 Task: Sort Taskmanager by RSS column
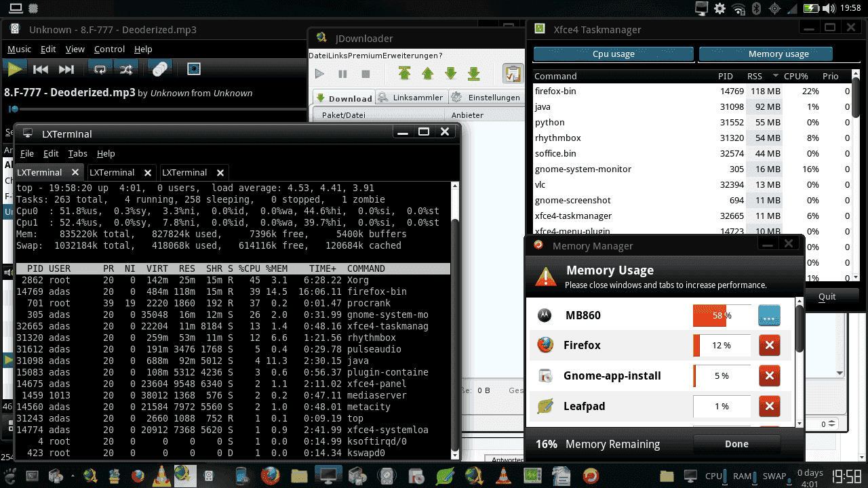(762, 76)
